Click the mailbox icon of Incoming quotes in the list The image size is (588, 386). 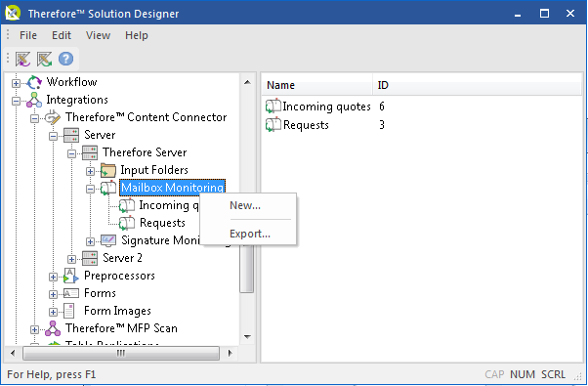[x=273, y=107]
